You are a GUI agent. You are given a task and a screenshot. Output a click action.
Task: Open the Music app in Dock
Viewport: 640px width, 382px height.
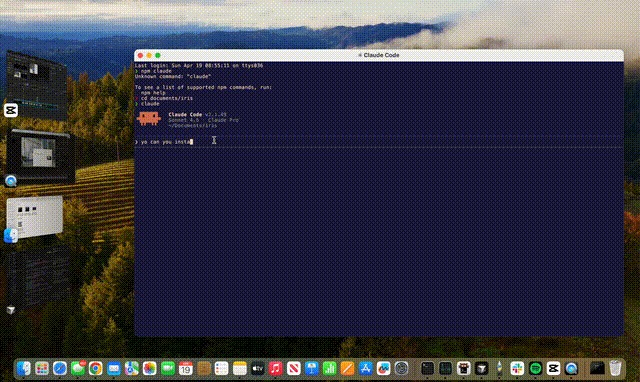tap(276, 369)
